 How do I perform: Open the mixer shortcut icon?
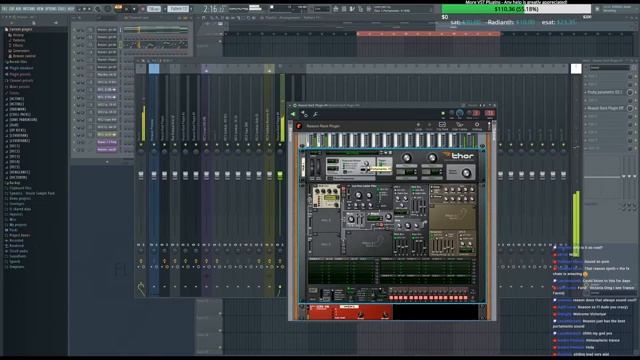[x=360, y=9]
